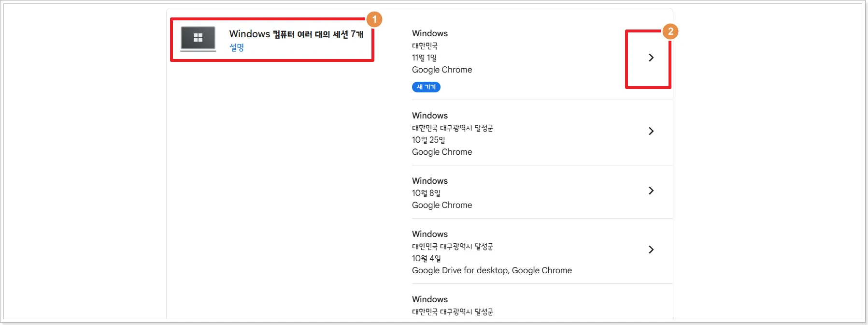
Task: Click 'Google Chrome' under the 10월 8일 session
Action: 442,205
